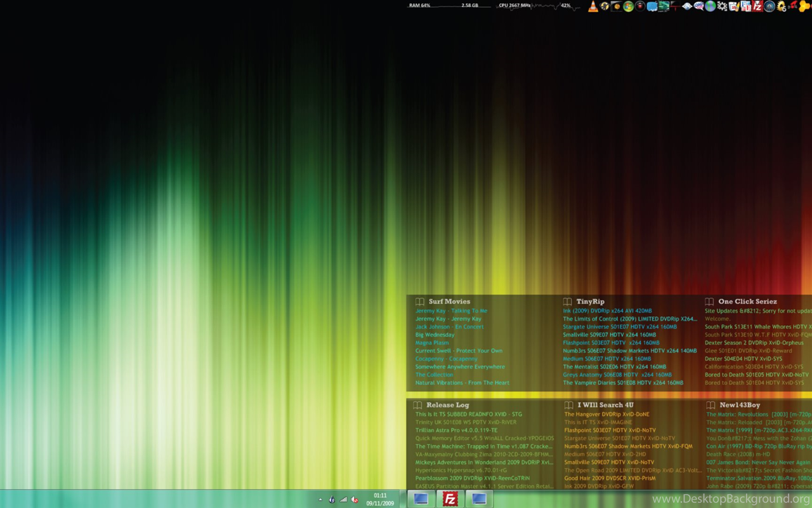This screenshot has width=812, height=508.
Task: Open the New143Boy feed title
Action: coord(740,405)
